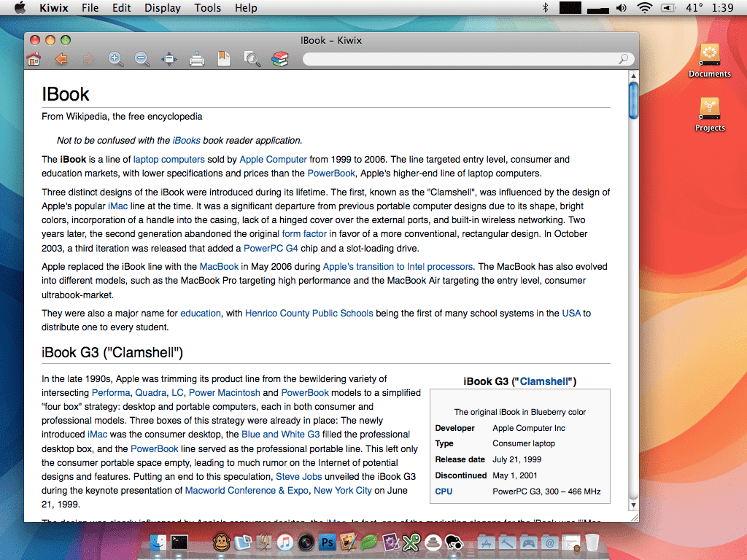Image resolution: width=747 pixels, height=560 pixels.
Task: Open find in page tool
Action: [x=252, y=60]
